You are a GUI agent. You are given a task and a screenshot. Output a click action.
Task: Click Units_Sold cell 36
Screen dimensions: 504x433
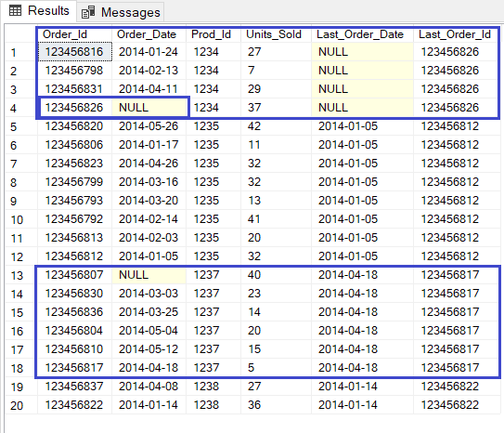pyautogui.click(x=276, y=405)
